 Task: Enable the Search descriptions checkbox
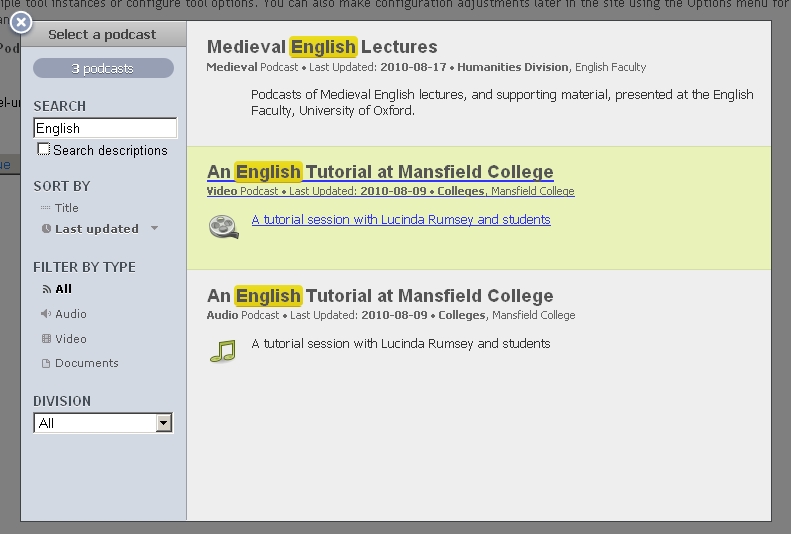point(44,149)
